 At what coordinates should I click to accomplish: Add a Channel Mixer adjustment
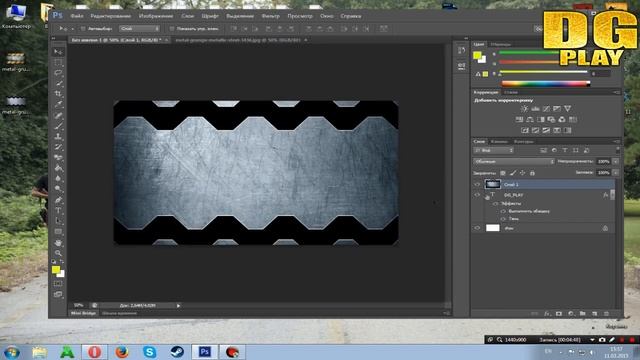562,120
